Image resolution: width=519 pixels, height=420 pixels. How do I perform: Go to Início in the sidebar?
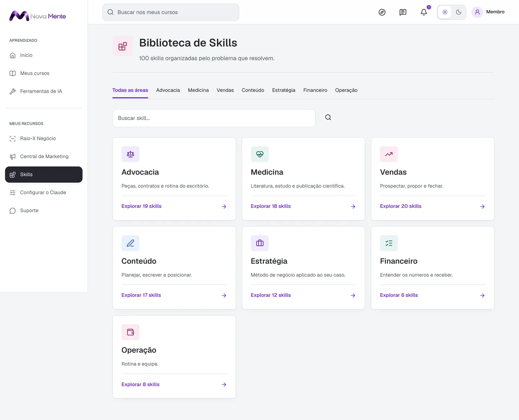point(44,55)
